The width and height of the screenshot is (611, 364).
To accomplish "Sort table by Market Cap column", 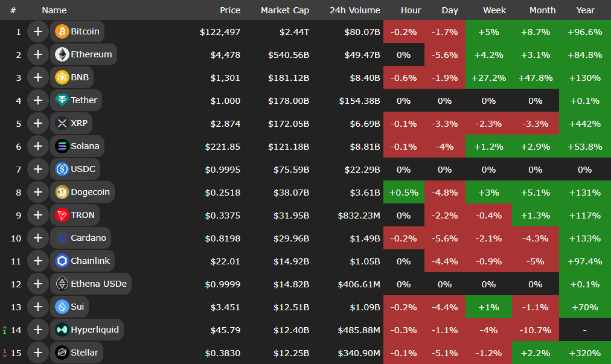I will click(x=285, y=10).
